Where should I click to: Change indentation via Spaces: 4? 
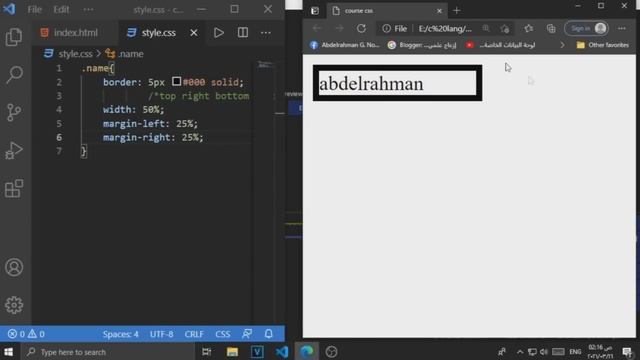pyautogui.click(x=120, y=334)
